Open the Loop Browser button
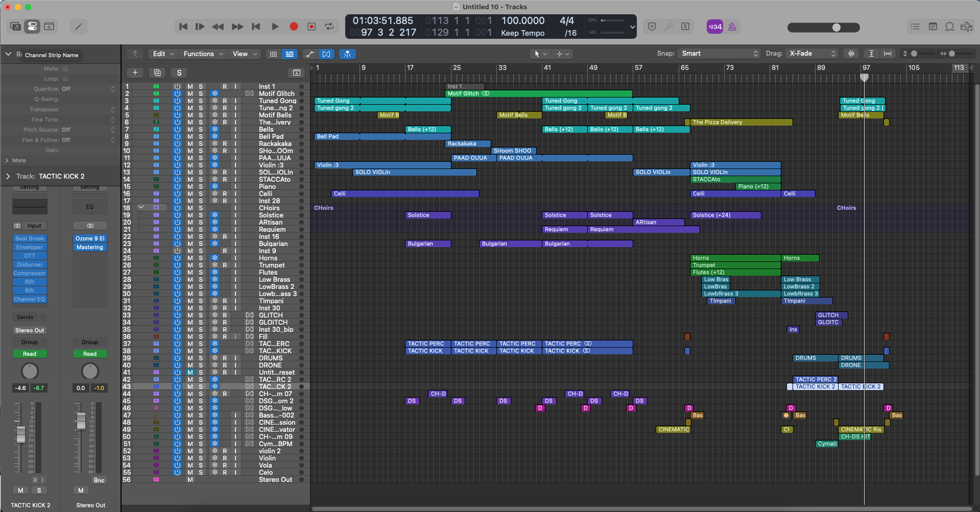 (949, 27)
